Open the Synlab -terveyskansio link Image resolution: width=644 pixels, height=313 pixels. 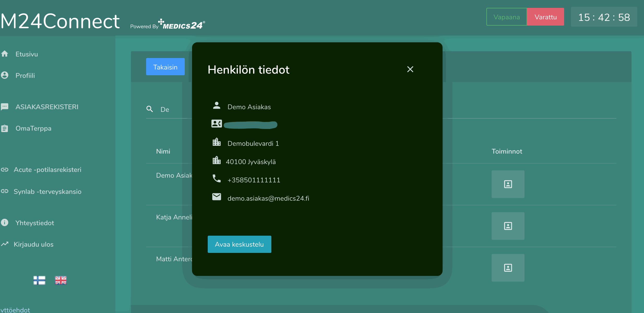(x=47, y=192)
